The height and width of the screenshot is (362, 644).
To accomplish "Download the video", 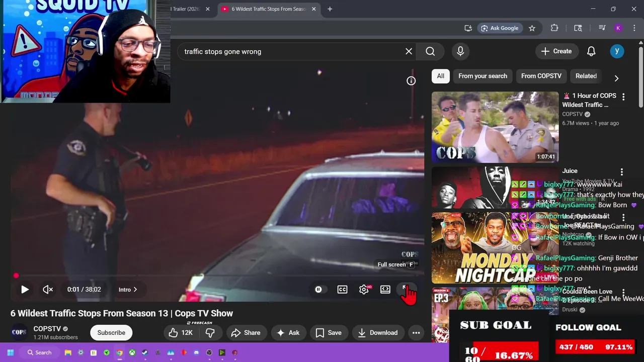I will tap(378, 333).
